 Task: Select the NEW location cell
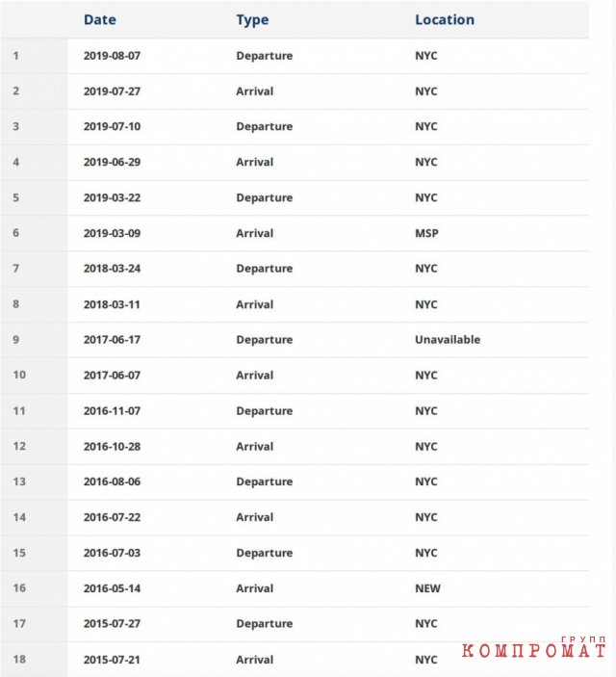coord(427,588)
